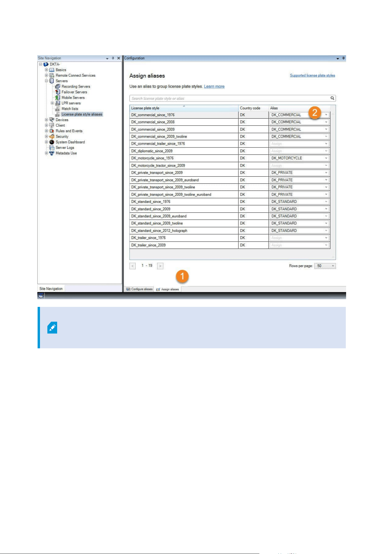Open alias dropdown for DK_private_transport_since_2009
Image resolution: width=392 pixels, height=554 pixels.
(326, 173)
